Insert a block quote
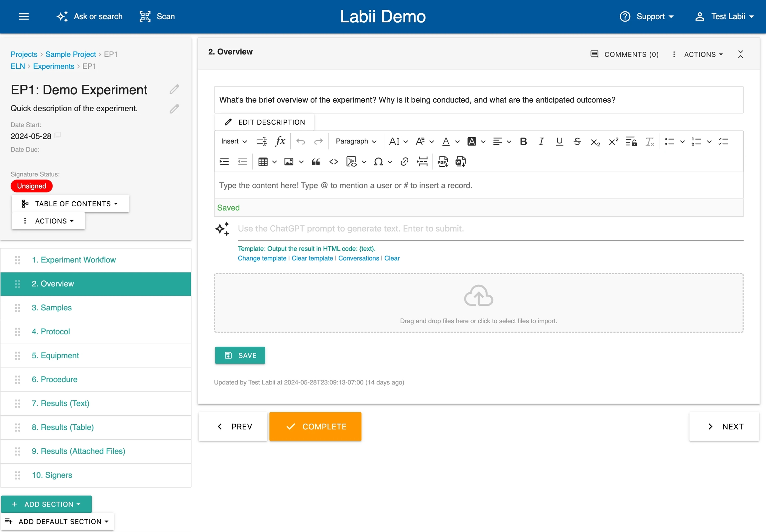The image size is (766, 532). coord(316,162)
